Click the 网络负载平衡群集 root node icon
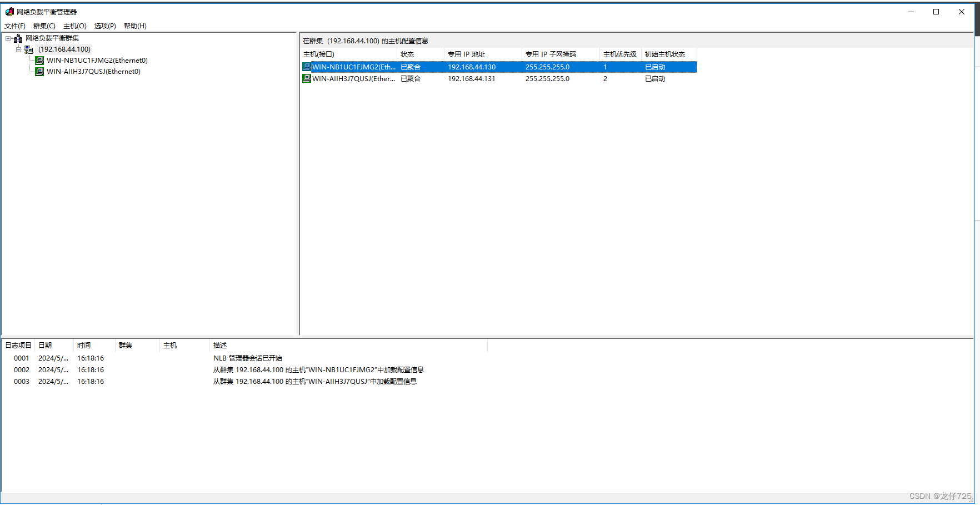 click(x=18, y=38)
